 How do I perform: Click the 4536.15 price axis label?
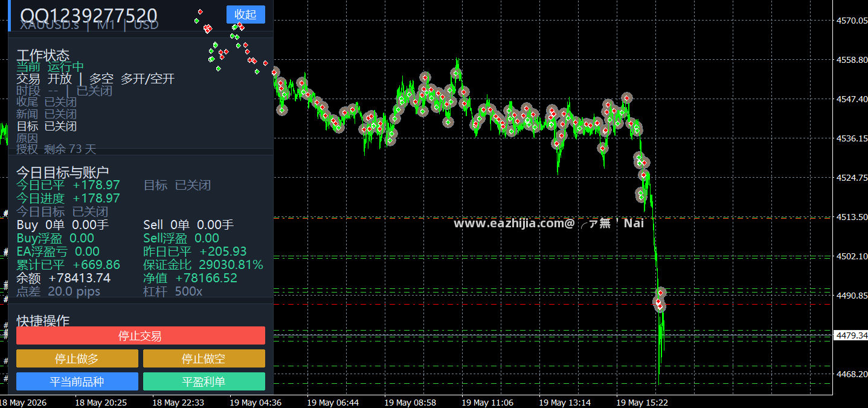tap(852, 138)
